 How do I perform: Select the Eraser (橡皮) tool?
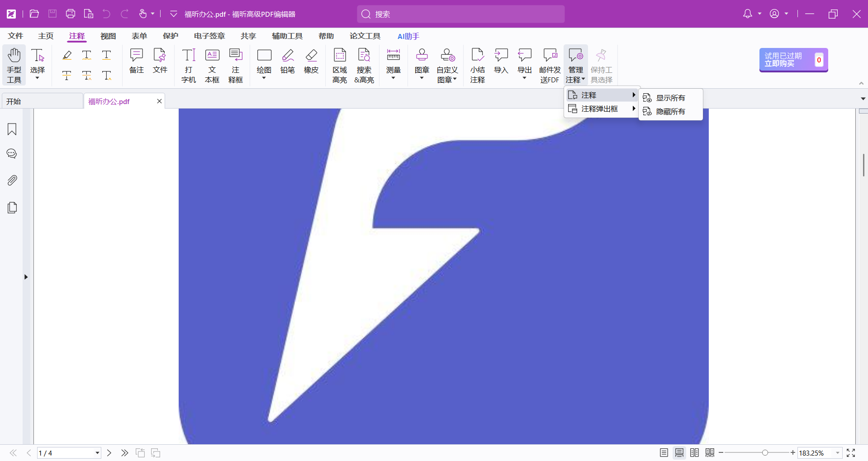[x=311, y=62]
